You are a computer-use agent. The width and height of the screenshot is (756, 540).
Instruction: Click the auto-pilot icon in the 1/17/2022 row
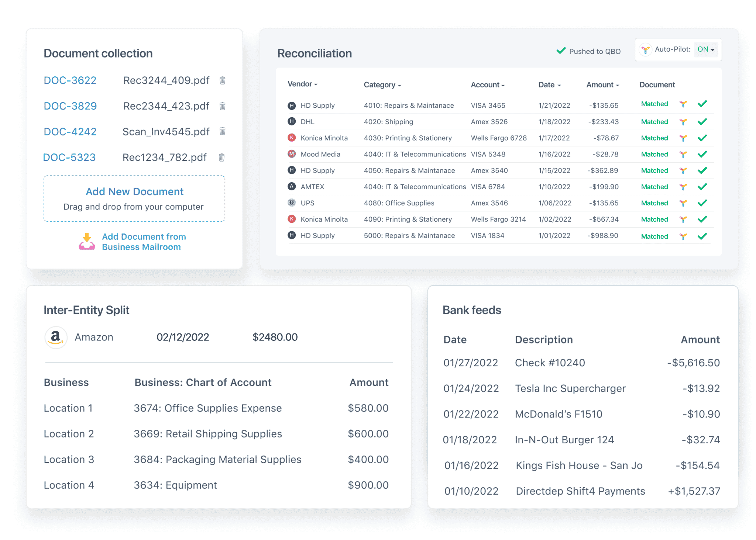pos(683,138)
